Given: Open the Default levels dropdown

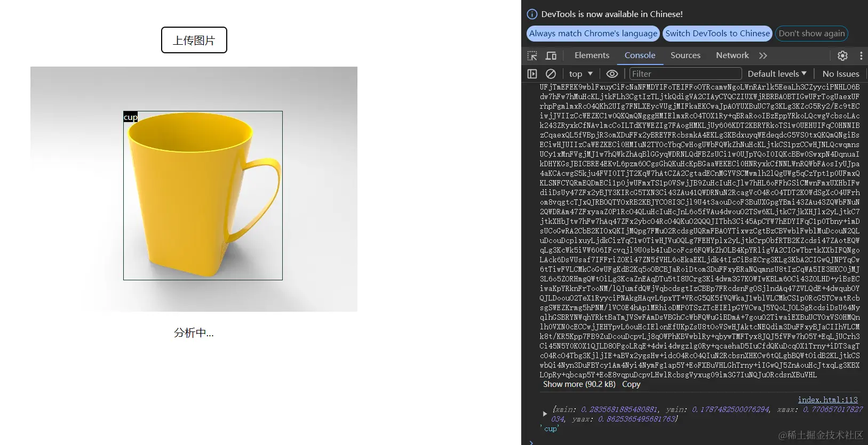Looking at the screenshot, I should point(777,74).
